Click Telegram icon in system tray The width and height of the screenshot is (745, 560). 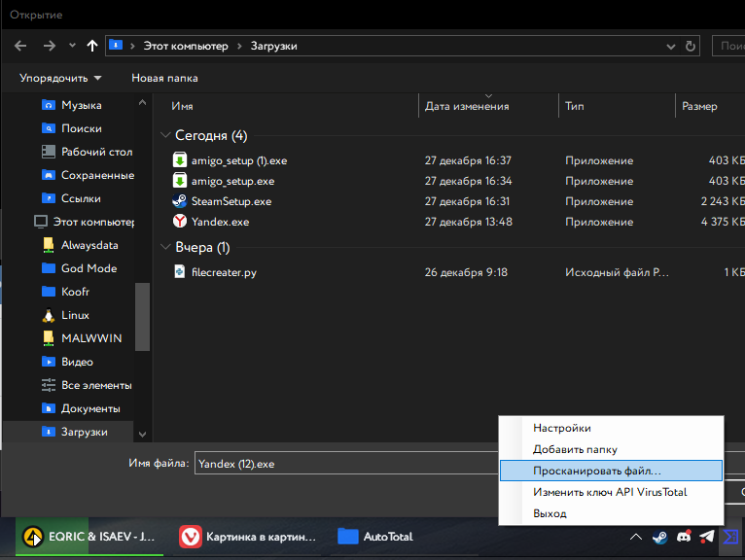click(x=707, y=537)
